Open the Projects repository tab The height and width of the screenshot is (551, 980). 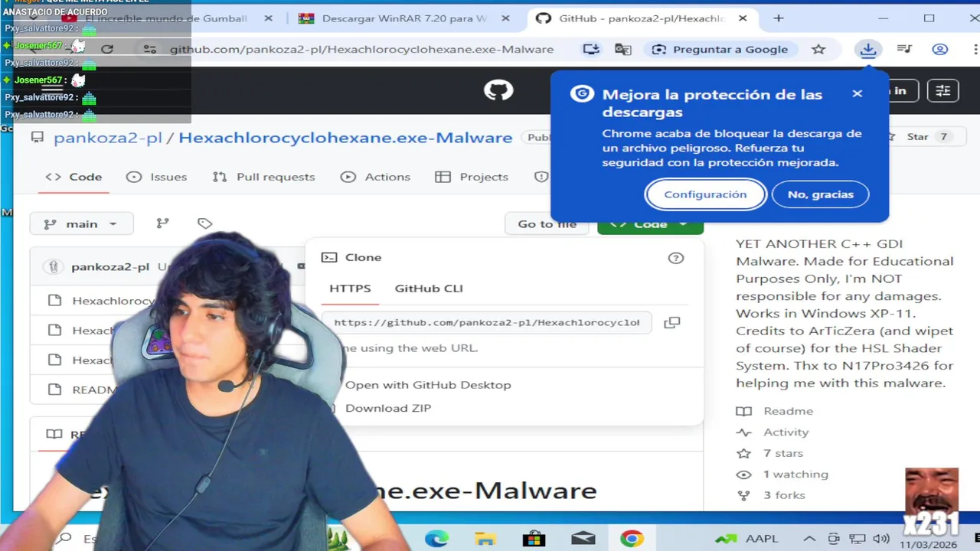pyautogui.click(x=472, y=177)
